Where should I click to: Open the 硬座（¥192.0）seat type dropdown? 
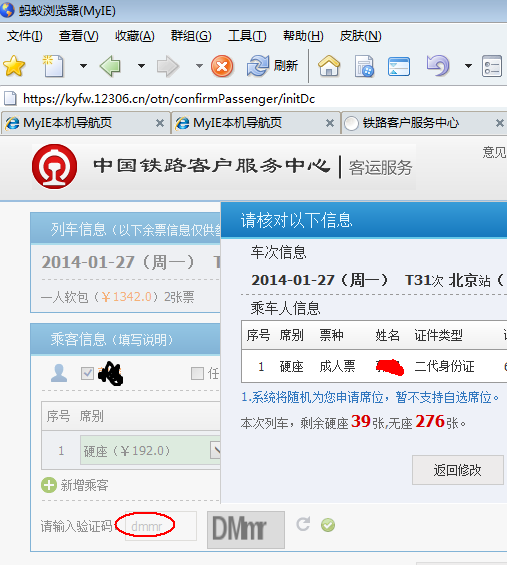coord(150,450)
